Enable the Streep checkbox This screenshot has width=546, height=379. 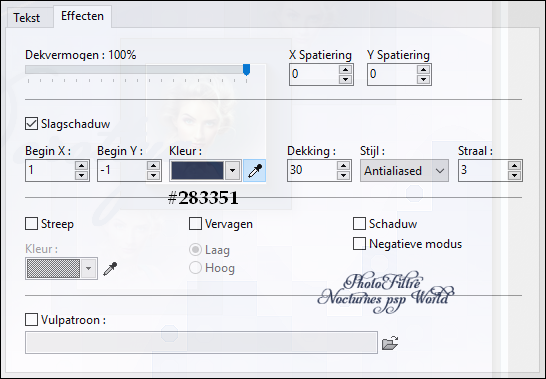31,224
